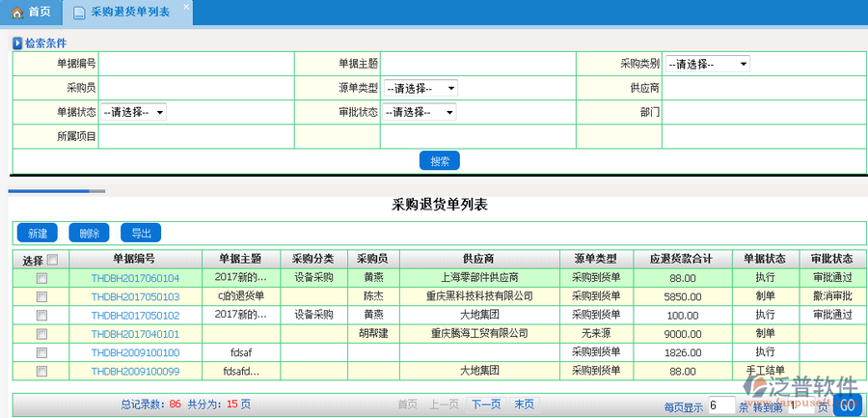Image resolution: width=868 pixels, height=418 pixels.
Task: Open document link THDBH2017050103
Action: click(135, 296)
